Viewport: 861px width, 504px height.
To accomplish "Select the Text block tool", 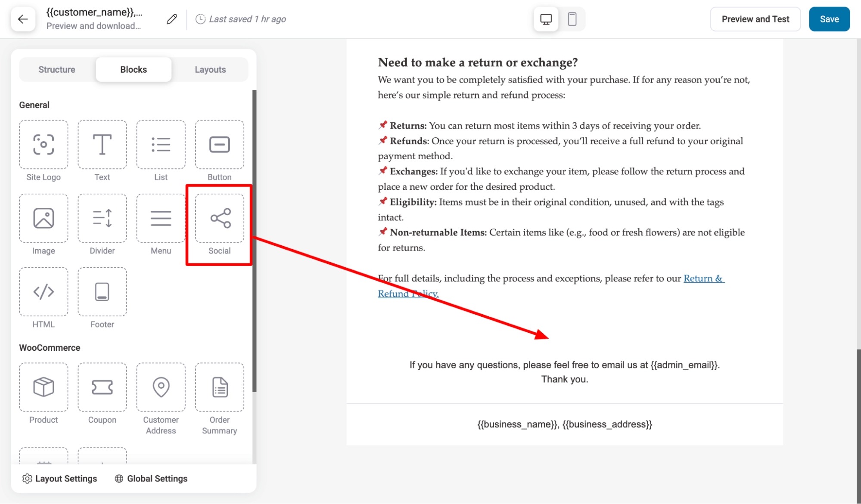I will (102, 151).
